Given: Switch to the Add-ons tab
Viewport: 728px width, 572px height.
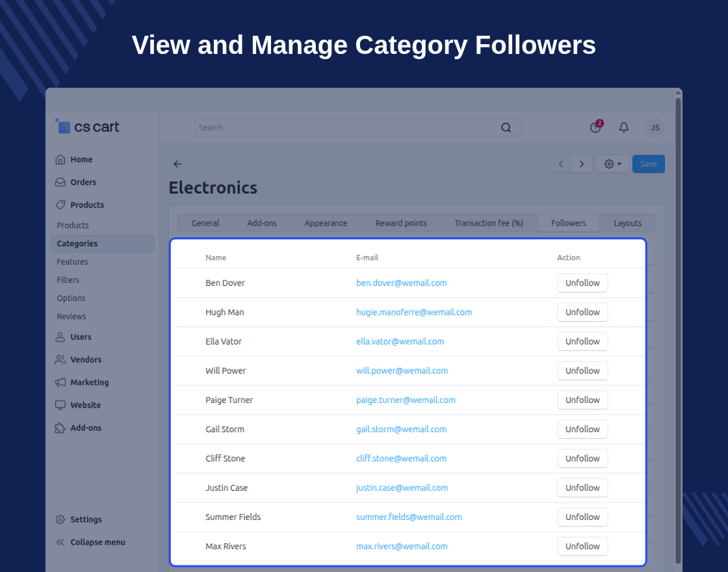Looking at the screenshot, I should coord(262,224).
